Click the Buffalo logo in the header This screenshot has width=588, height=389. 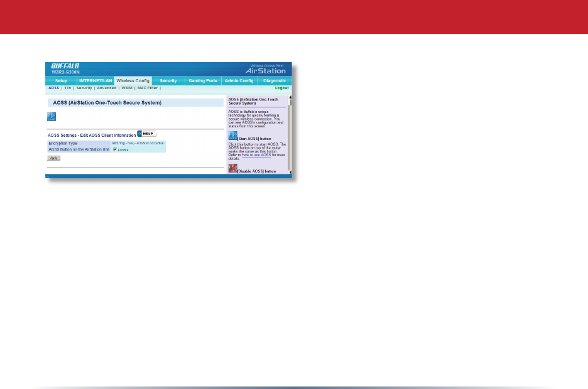pos(65,66)
